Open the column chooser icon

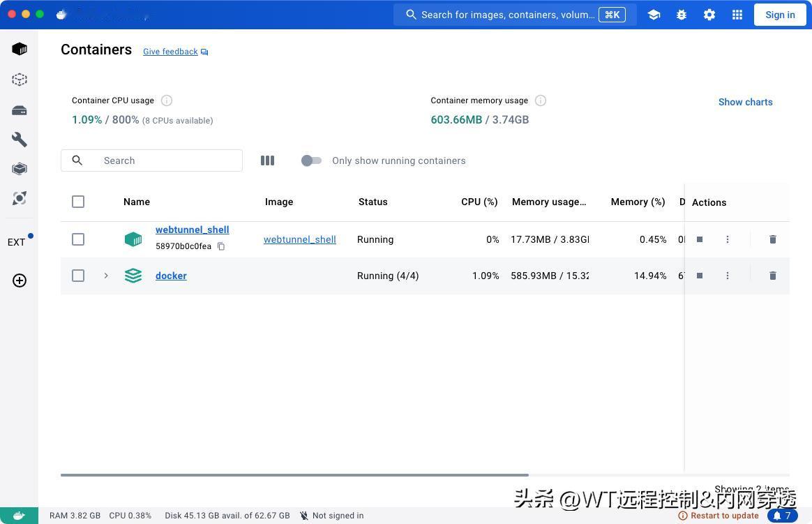tap(267, 160)
